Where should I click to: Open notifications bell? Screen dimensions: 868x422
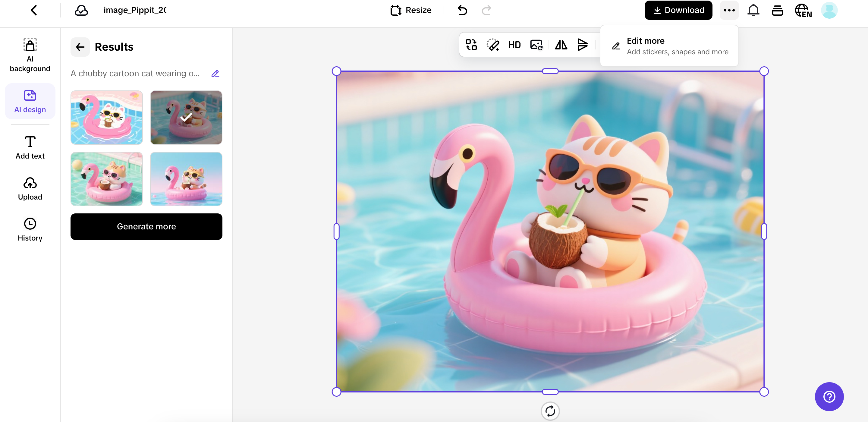coord(753,10)
